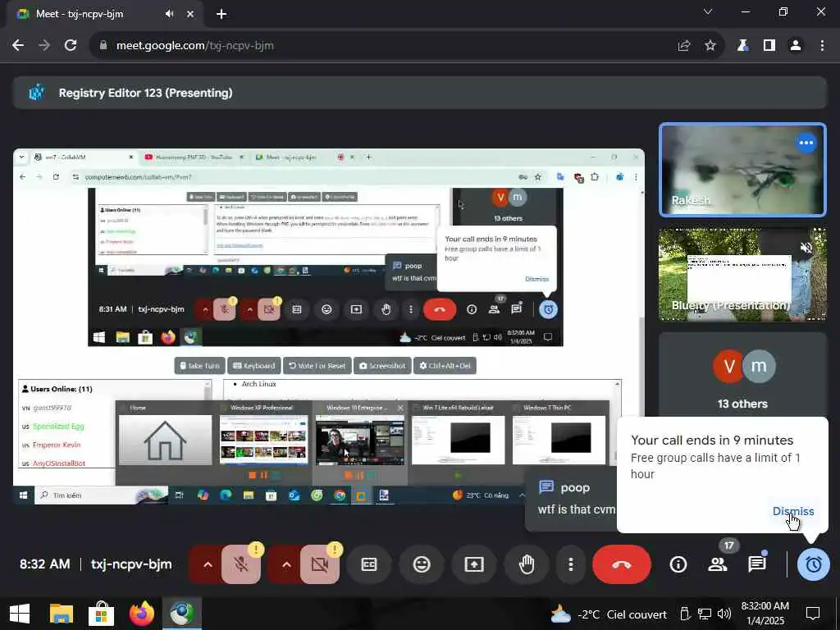This screenshot has width=840, height=630.
Task: Open tab search dropdown chevron
Action: tap(708, 11)
